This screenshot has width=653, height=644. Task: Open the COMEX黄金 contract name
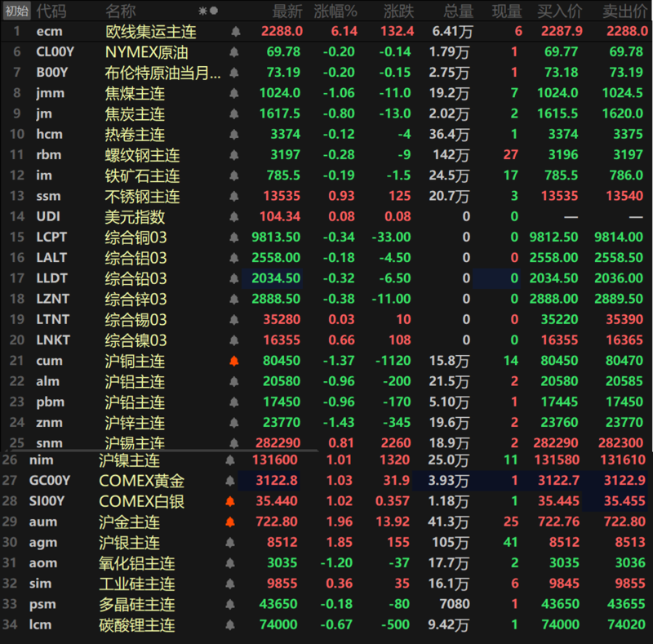coord(141,481)
